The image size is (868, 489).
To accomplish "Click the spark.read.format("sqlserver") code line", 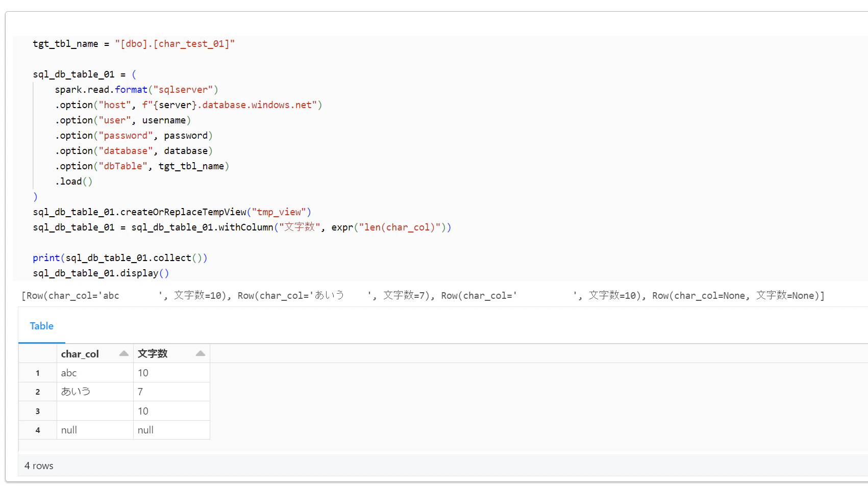I will [136, 90].
